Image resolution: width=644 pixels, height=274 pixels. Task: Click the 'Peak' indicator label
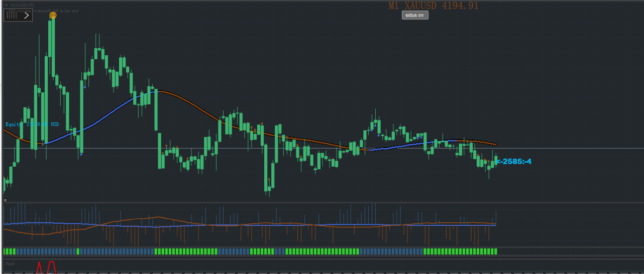pyautogui.click(x=10, y=263)
